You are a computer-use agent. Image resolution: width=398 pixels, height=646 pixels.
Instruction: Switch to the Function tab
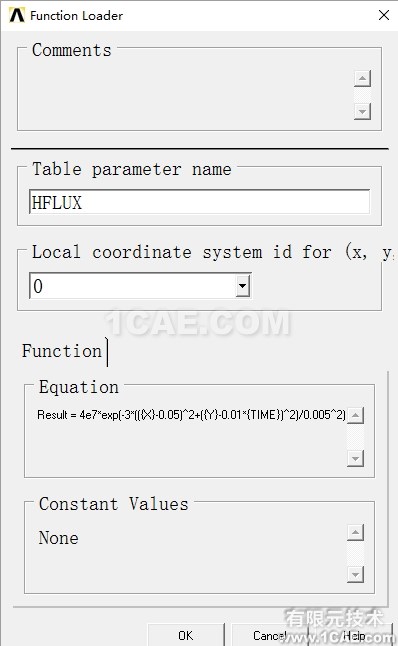point(62,351)
